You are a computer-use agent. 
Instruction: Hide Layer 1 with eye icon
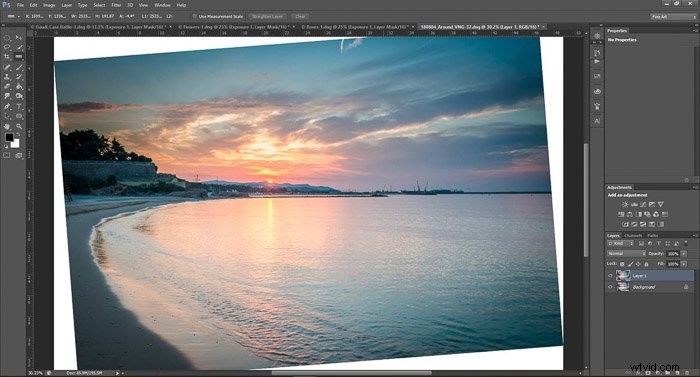pos(610,276)
